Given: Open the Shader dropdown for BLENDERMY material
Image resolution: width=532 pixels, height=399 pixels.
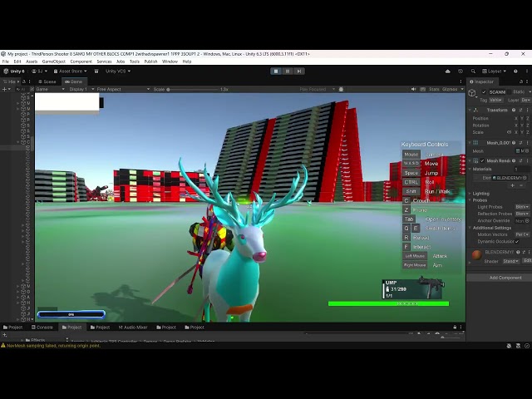Looking at the screenshot, I should tap(510, 261).
